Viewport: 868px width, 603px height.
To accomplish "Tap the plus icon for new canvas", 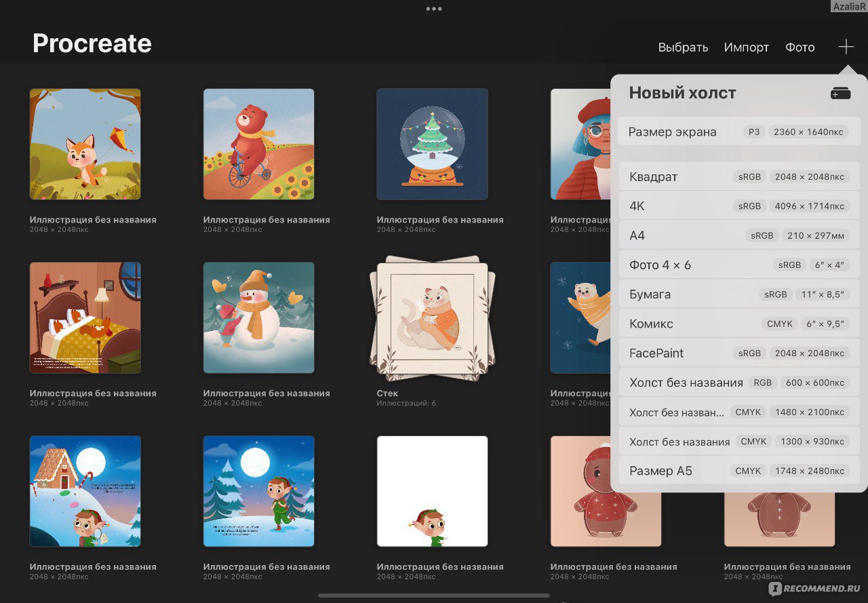I will coord(846,47).
